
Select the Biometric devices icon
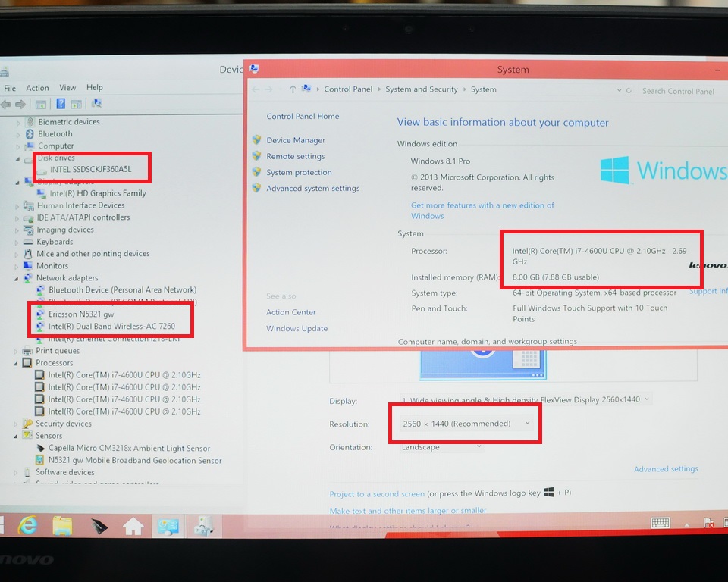pyautogui.click(x=30, y=121)
